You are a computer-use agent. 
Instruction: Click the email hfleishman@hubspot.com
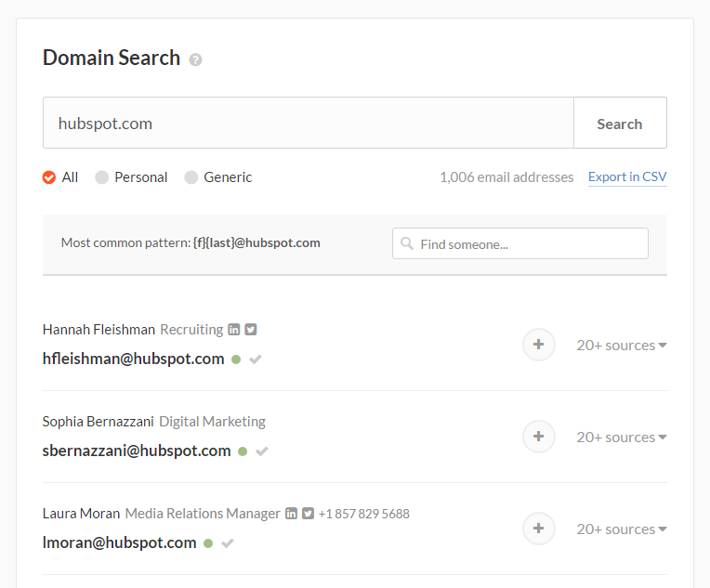(133, 359)
